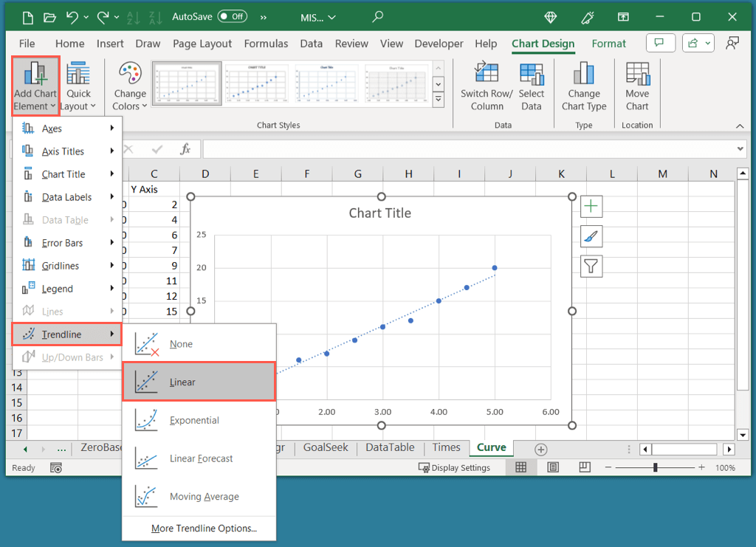Screen dimensions: 756x547
Task: Expand the Chart Styles gallery More arrow
Action: [439, 100]
